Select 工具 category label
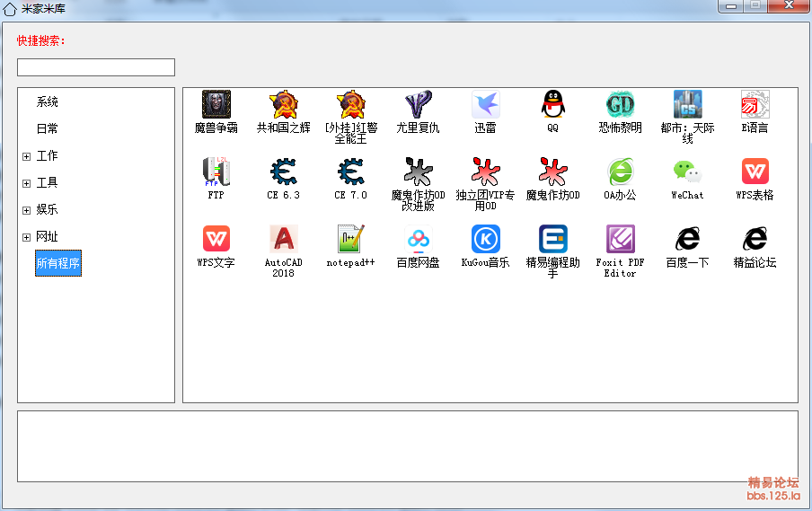The image size is (812, 511). coord(47,183)
